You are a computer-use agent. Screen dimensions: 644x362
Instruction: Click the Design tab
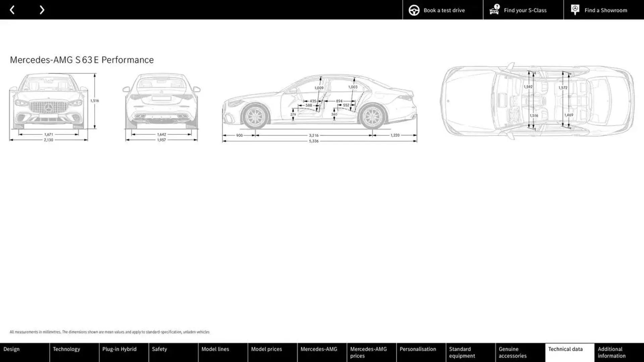pyautogui.click(x=24, y=352)
